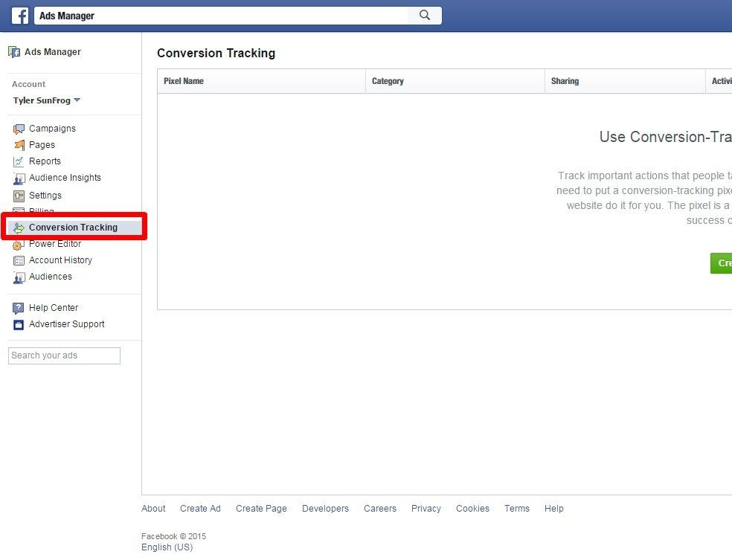Click the Help Center question icon
This screenshot has height=560, width=732.
19,308
